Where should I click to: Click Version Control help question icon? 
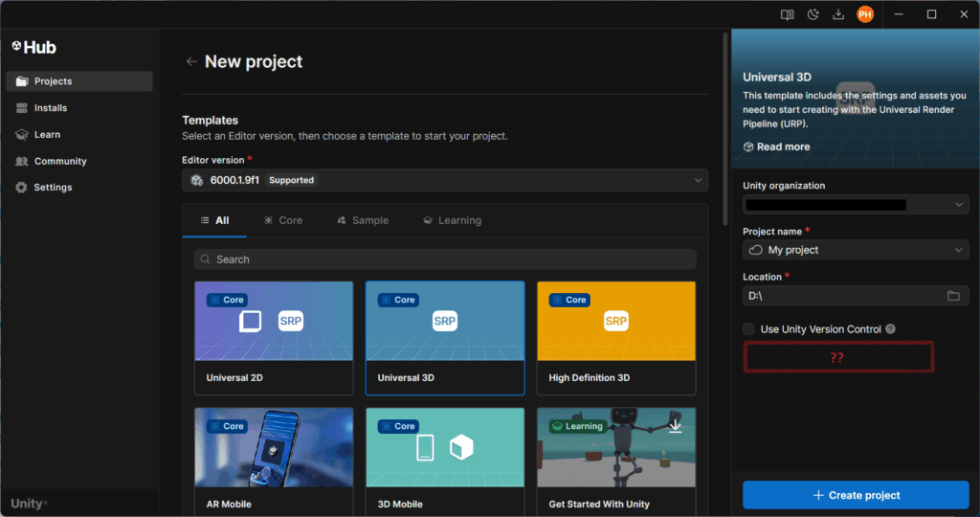pyautogui.click(x=891, y=328)
